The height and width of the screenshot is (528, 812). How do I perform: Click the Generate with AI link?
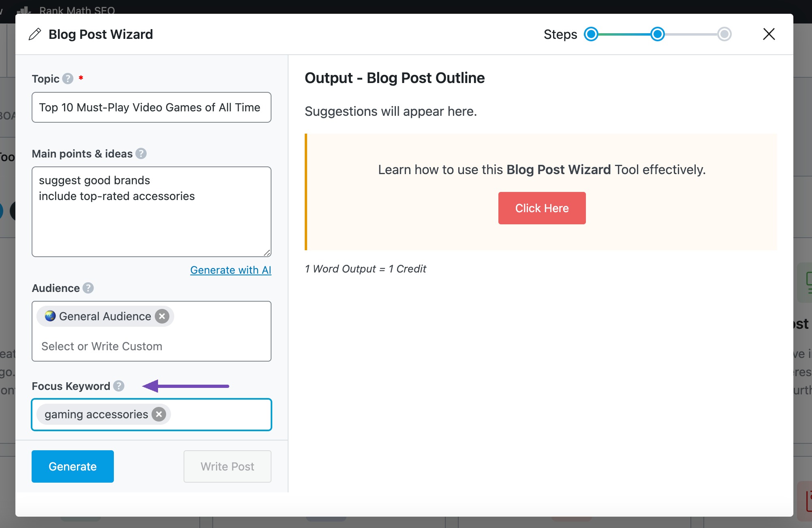[x=231, y=270]
